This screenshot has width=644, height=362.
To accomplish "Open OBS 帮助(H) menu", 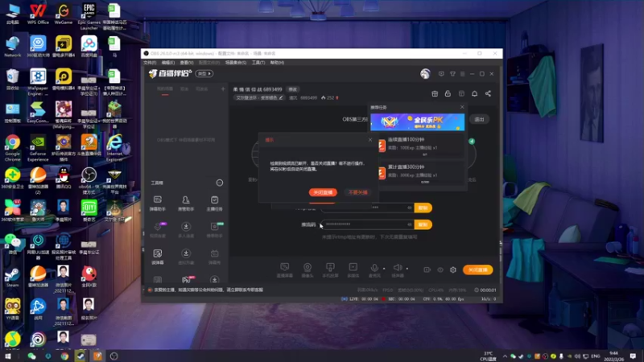I will [277, 63].
